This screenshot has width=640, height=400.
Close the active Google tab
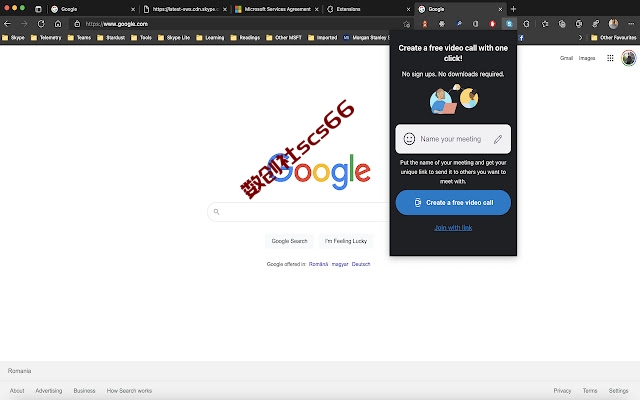500,9
